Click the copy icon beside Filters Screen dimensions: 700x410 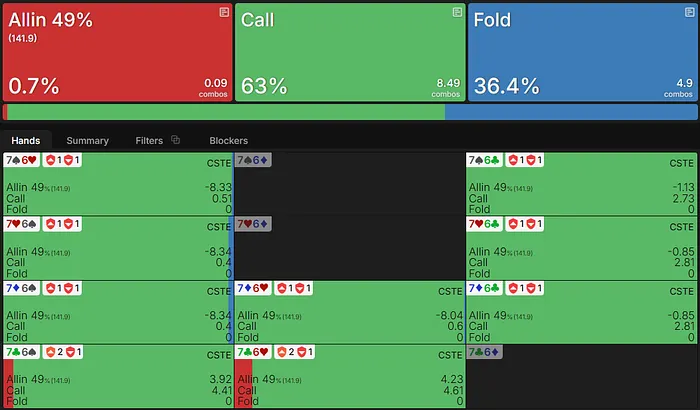click(176, 140)
